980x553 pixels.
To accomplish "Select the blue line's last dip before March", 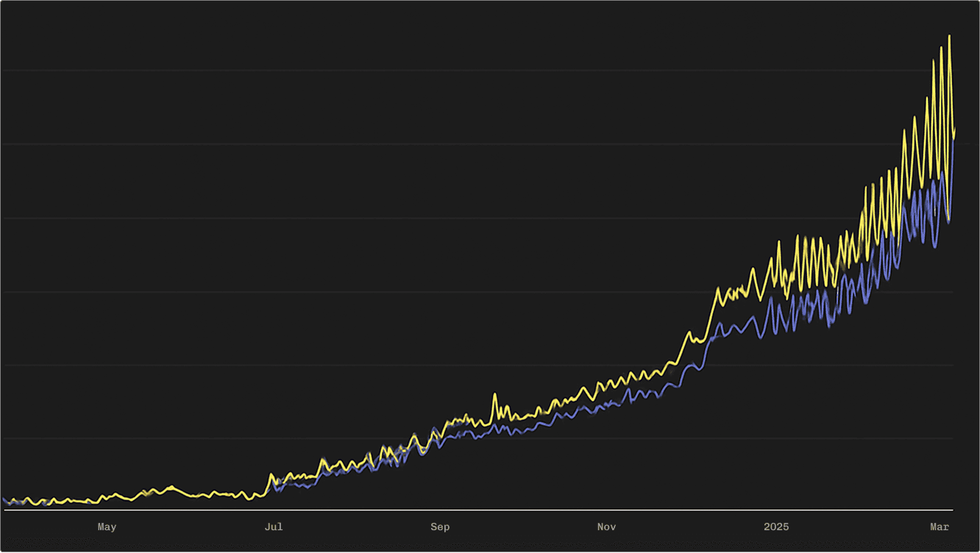I will (x=948, y=221).
